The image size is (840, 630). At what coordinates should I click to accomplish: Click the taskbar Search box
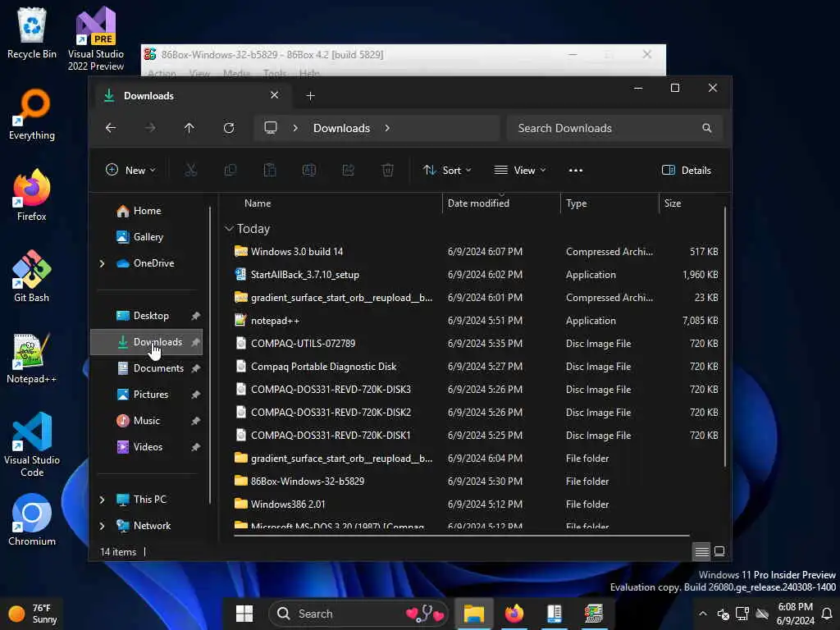[358, 614]
